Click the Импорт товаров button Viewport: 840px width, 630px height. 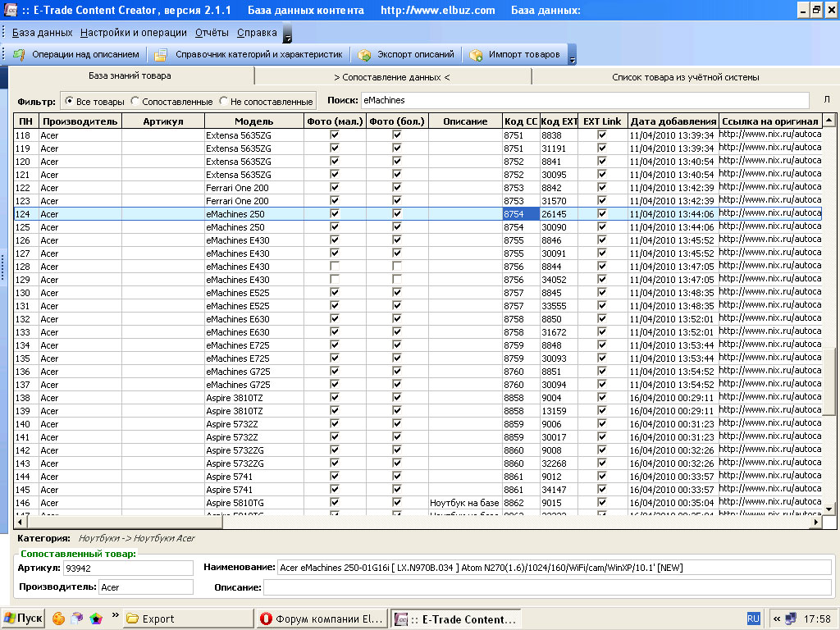515,55
